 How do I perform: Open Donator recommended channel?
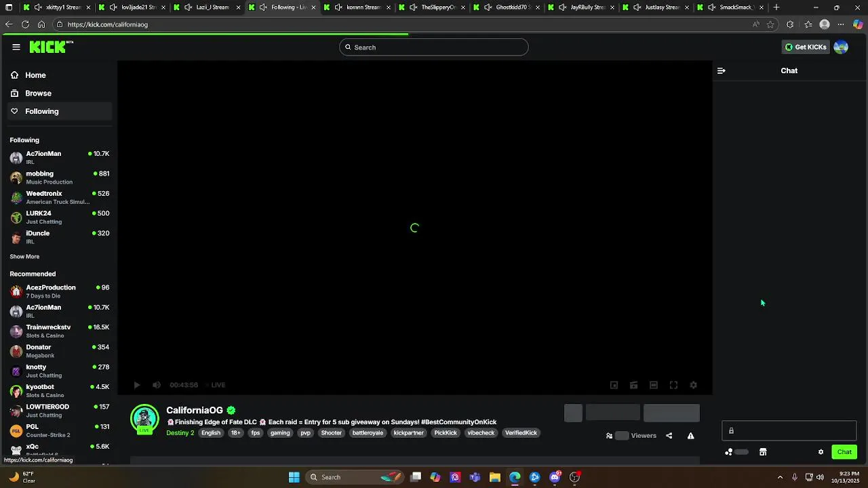pos(60,350)
